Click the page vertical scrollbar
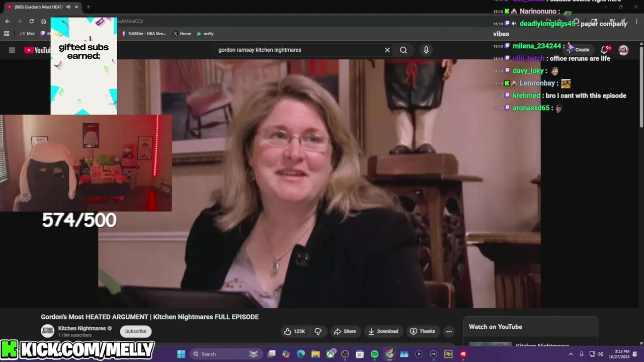Image resolution: width=644 pixels, height=362 pixels. tap(641, 86)
